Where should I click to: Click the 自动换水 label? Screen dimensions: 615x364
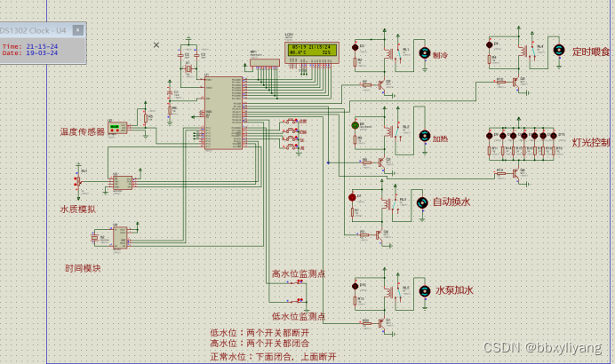pos(451,202)
